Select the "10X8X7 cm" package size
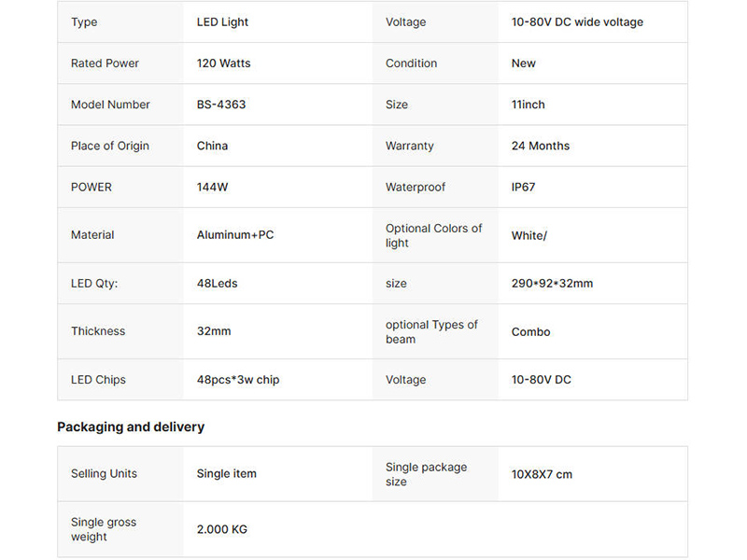The height and width of the screenshot is (560, 747). pyautogui.click(x=542, y=474)
